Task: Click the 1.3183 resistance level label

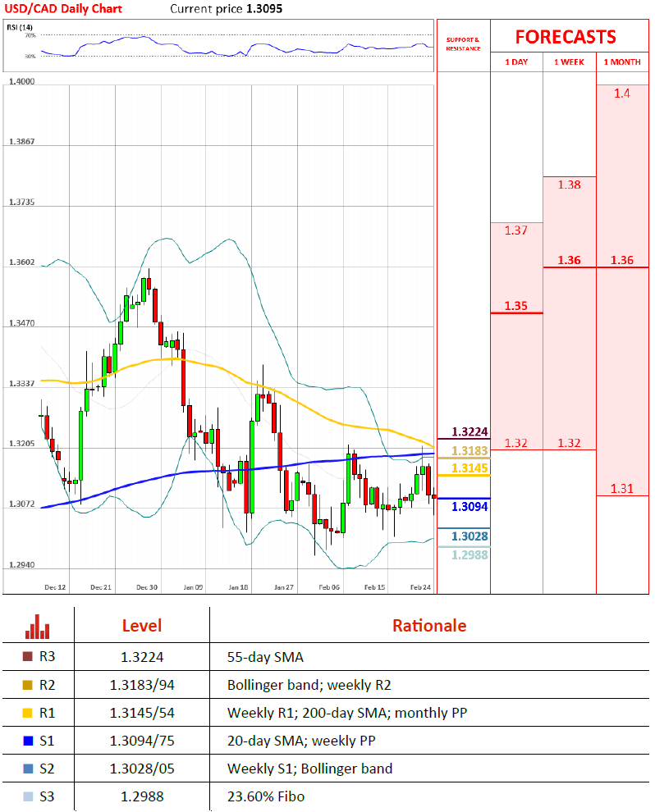Action: click(469, 450)
